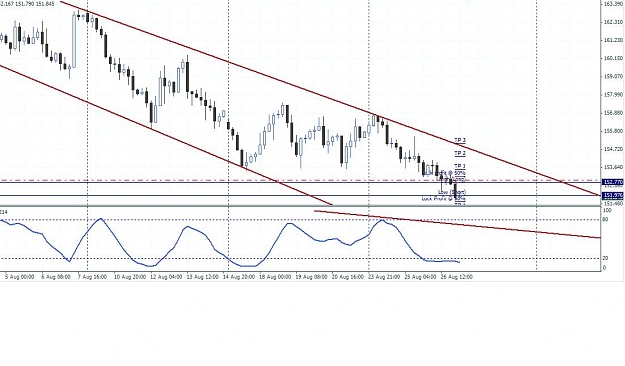Click the 25 Aug 04:00 time label
Screen dimensions: 625x366
pyautogui.click(x=420, y=276)
